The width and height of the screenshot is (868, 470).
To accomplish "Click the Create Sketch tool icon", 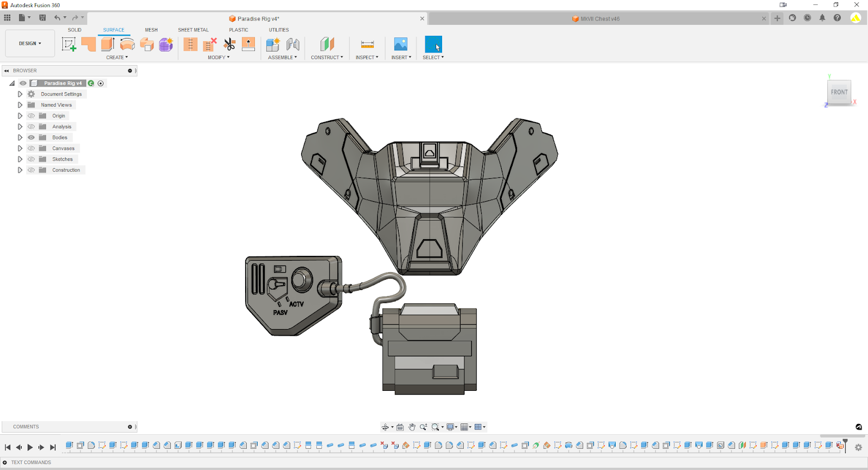I will (x=69, y=44).
